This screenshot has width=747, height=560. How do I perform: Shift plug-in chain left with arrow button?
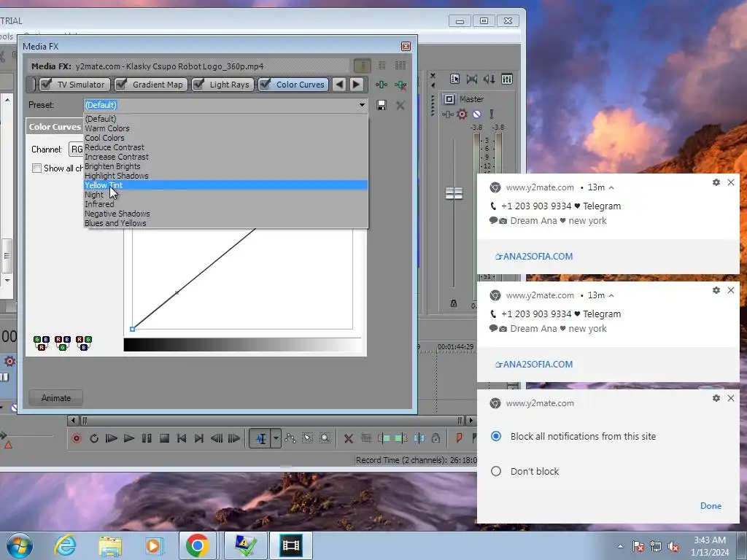[339, 85]
